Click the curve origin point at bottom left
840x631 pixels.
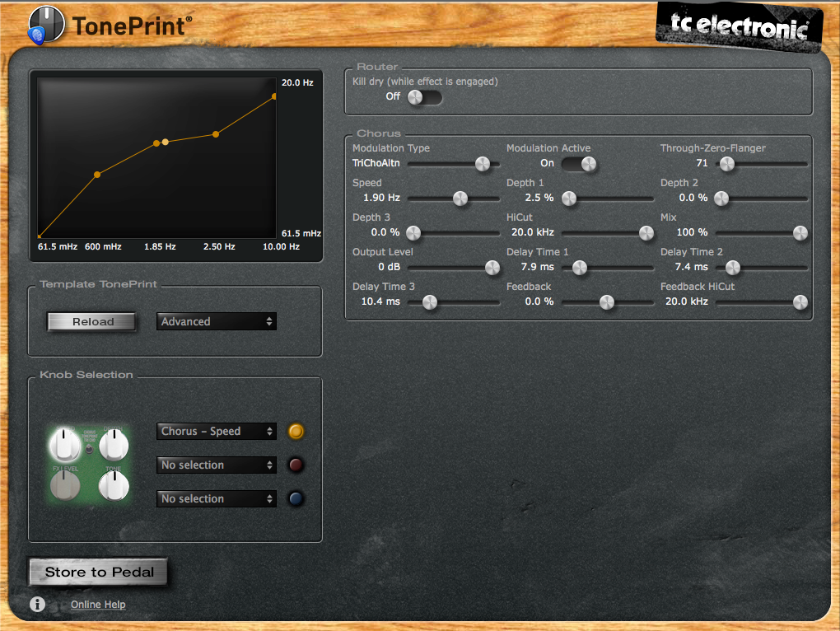pos(40,236)
